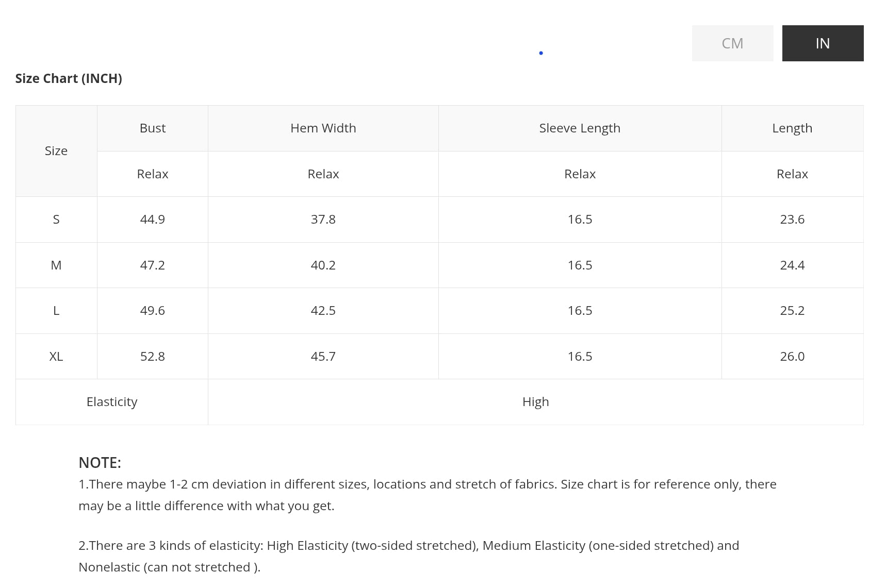Click bust value 52.8 for XL
The image size is (886, 588).
[x=153, y=357]
